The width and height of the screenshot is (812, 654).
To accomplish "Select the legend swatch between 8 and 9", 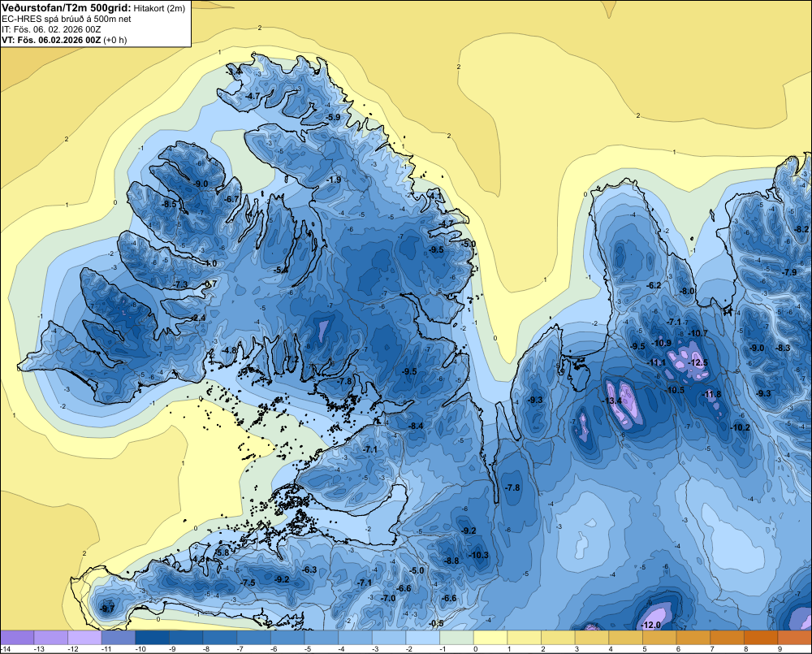I will pos(762,638).
